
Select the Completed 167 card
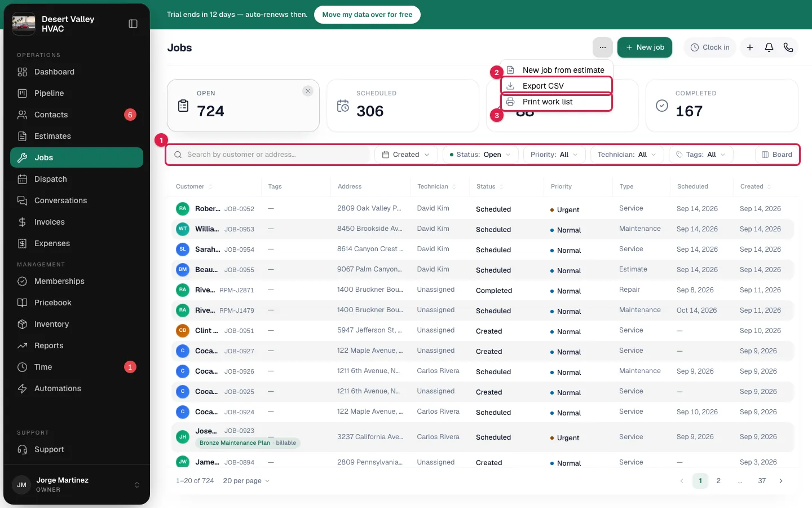(x=722, y=106)
